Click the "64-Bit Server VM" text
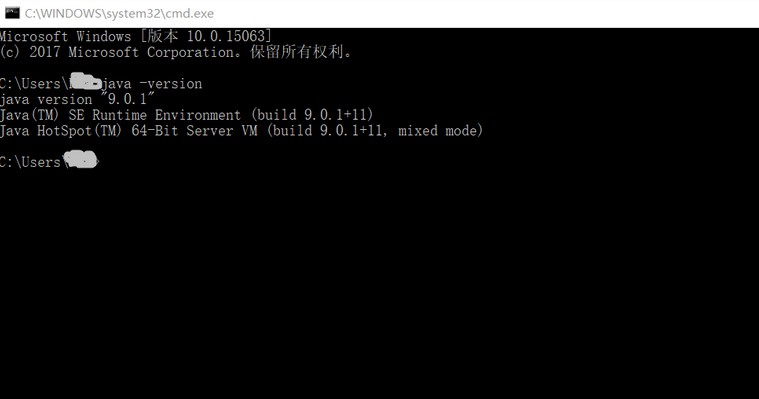Screen dimensions: 759x399 194,131
